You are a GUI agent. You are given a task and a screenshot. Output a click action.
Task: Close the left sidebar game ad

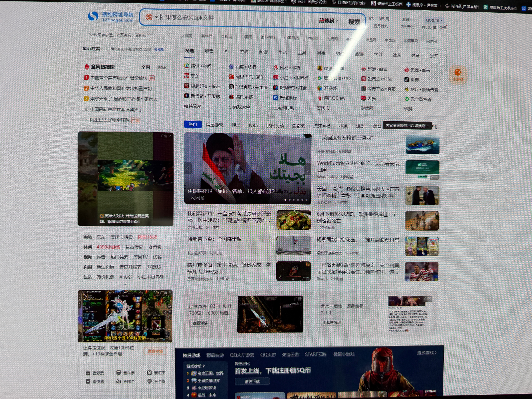click(x=170, y=136)
